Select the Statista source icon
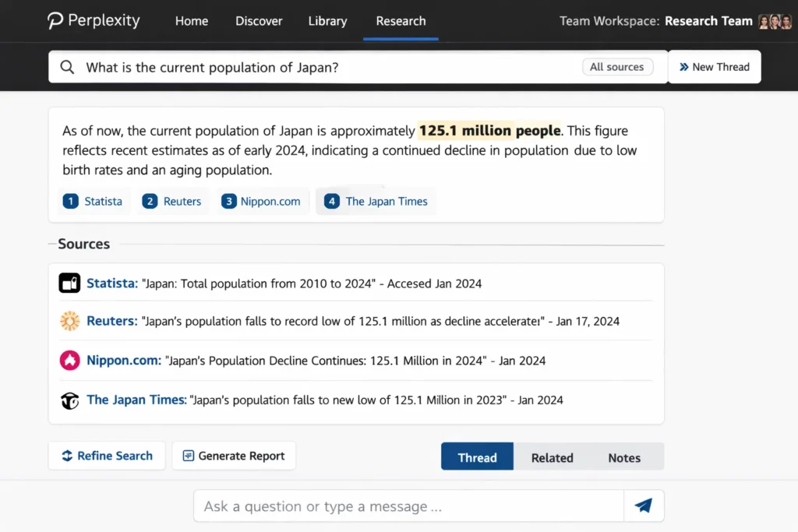 70,283
